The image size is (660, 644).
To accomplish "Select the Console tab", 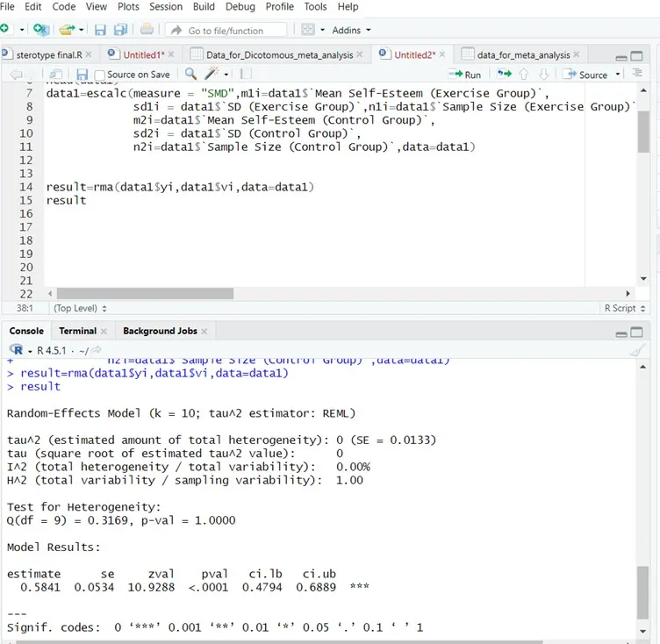I will [x=26, y=332].
